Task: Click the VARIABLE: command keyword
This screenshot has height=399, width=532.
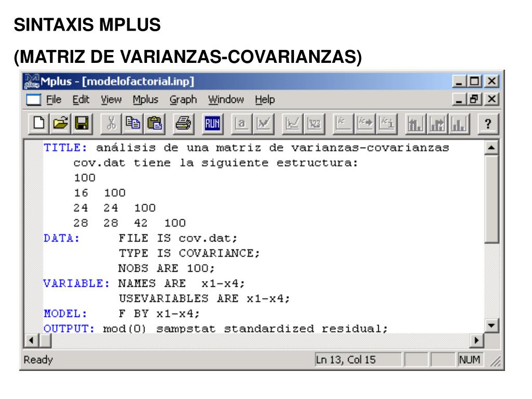Action: [77, 283]
